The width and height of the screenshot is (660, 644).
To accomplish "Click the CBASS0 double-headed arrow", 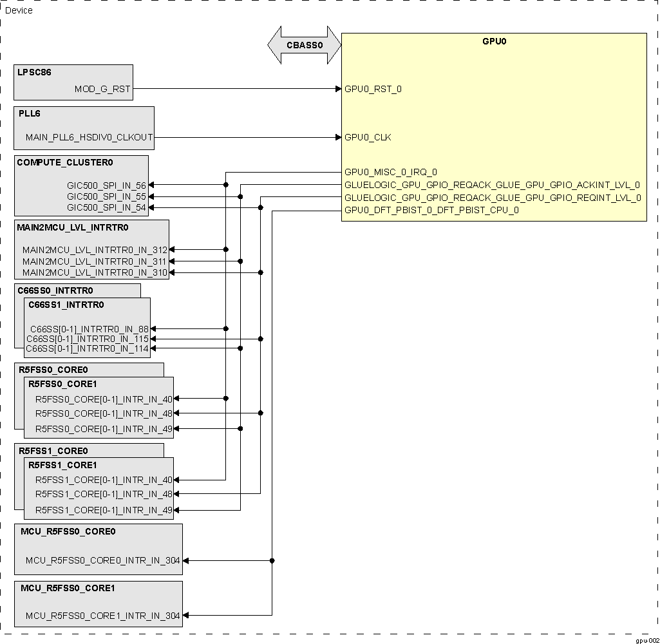I will (304, 46).
